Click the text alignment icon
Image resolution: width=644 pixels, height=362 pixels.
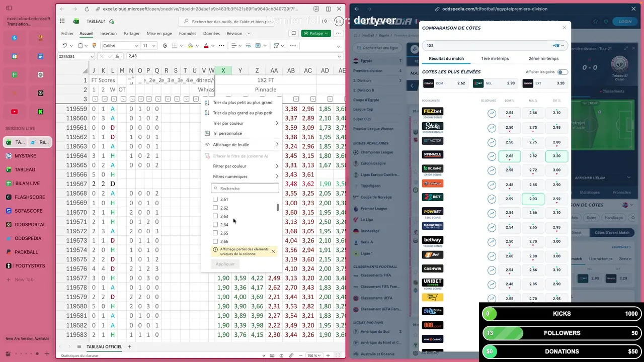[233, 46]
